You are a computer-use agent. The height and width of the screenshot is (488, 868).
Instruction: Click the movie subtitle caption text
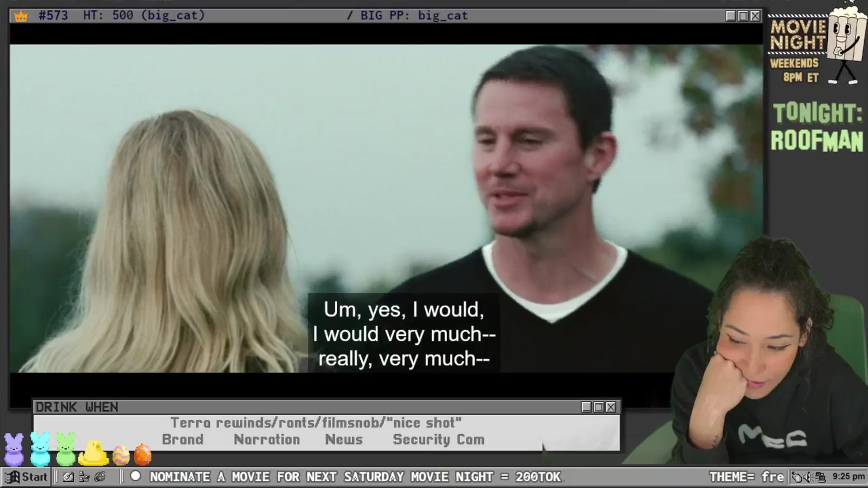click(x=404, y=334)
